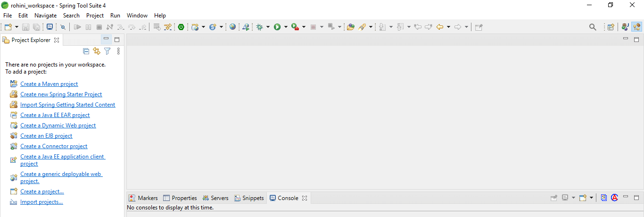Click the Open Type folder icon
Viewport: 644px width, 217px height.
350,27
